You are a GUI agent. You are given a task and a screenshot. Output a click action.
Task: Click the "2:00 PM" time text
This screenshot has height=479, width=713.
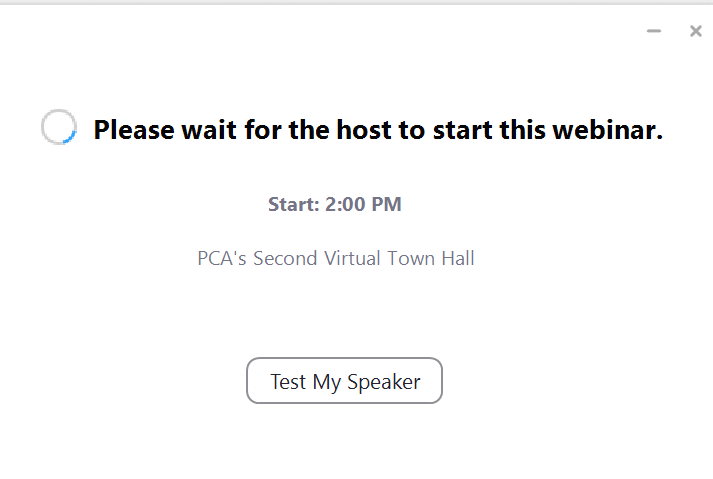click(363, 204)
